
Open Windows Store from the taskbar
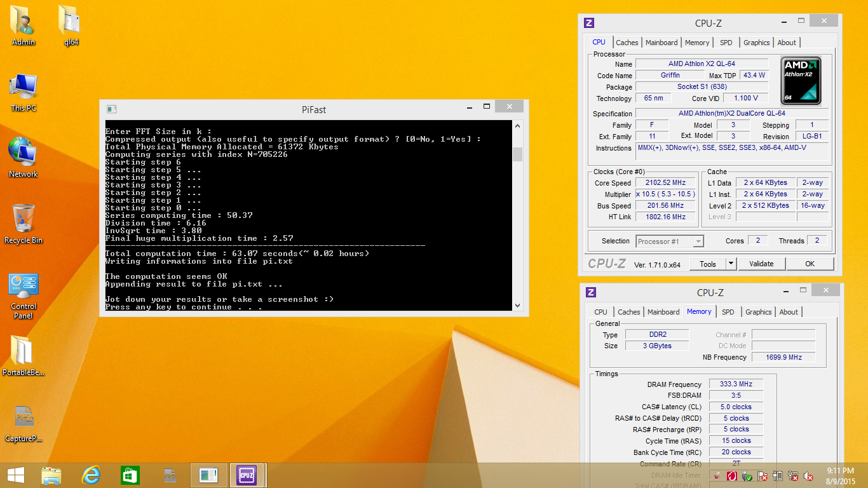[x=130, y=475]
